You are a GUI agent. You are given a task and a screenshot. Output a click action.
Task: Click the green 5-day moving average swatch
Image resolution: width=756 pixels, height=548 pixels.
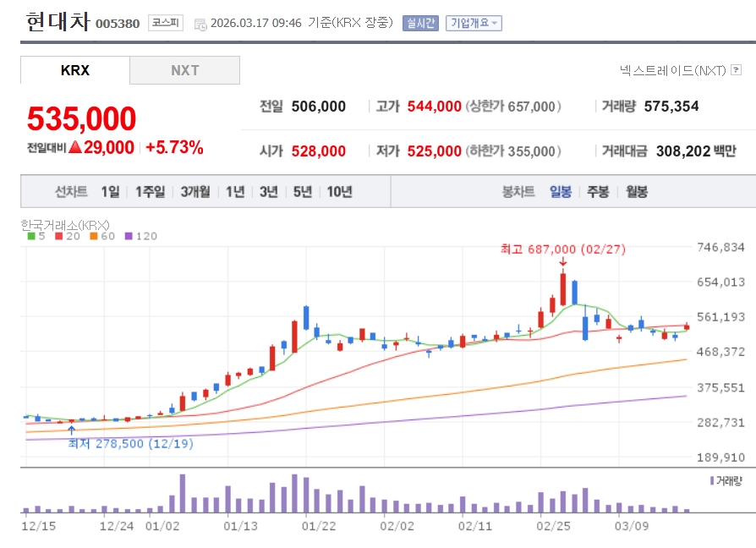pyautogui.click(x=31, y=236)
